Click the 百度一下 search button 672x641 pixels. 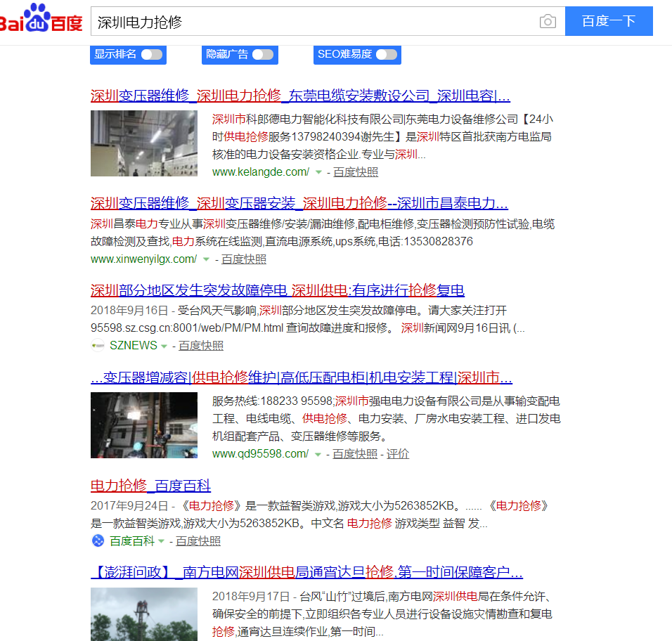tap(609, 21)
